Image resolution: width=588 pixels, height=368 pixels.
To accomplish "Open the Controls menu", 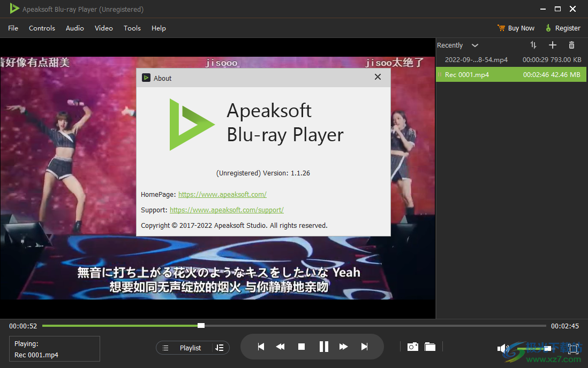I will point(42,28).
